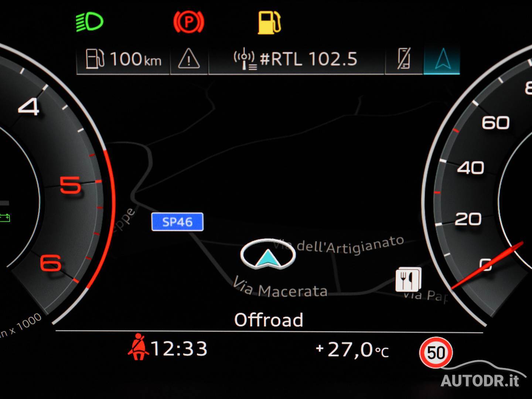Click the number 60 on speedometer
This screenshot has height=399, width=532.
tap(495, 123)
